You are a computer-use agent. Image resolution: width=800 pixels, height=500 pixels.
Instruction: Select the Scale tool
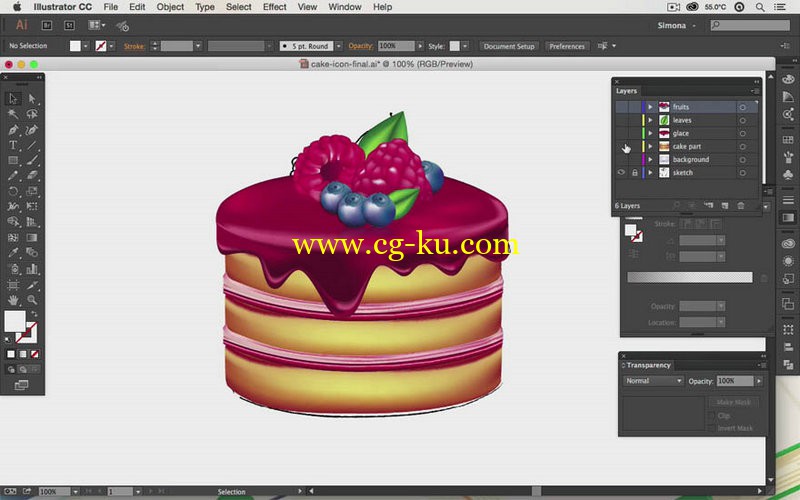[32, 191]
